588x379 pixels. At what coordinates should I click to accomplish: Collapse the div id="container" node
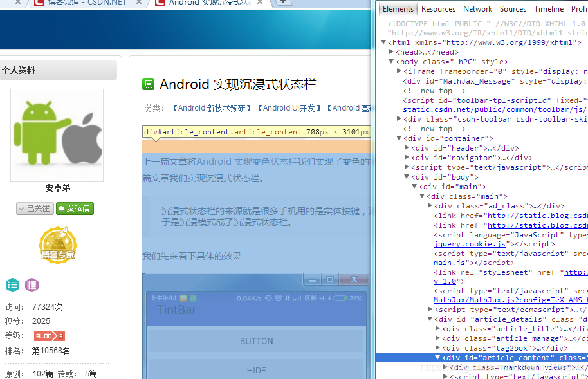pos(399,138)
